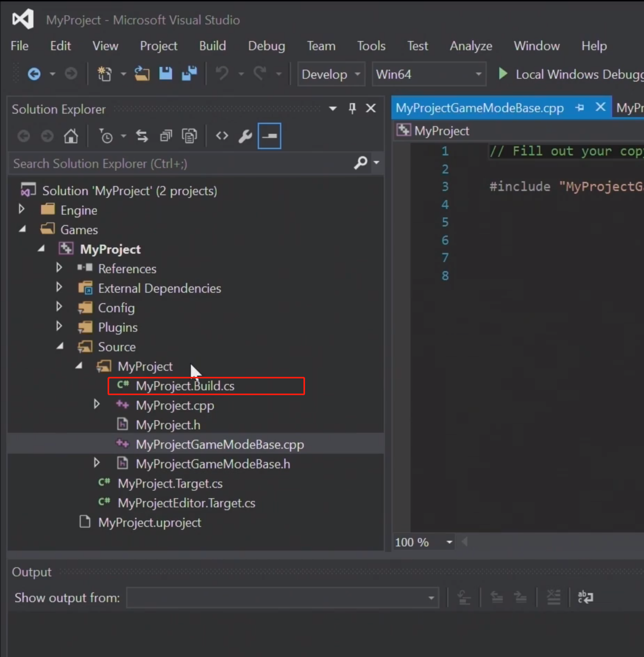
Task: Start Local Windows Debugger with green play
Action: 503,74
